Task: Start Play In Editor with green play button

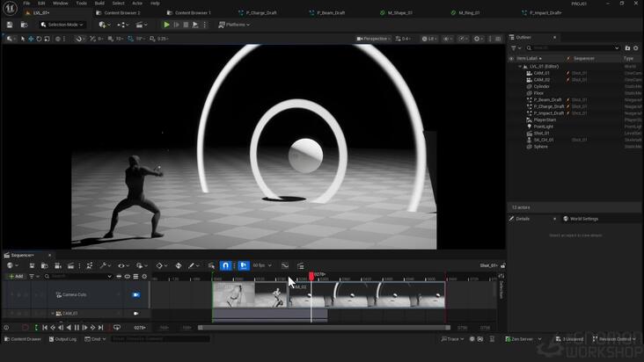Action: (x=166, y=25)
